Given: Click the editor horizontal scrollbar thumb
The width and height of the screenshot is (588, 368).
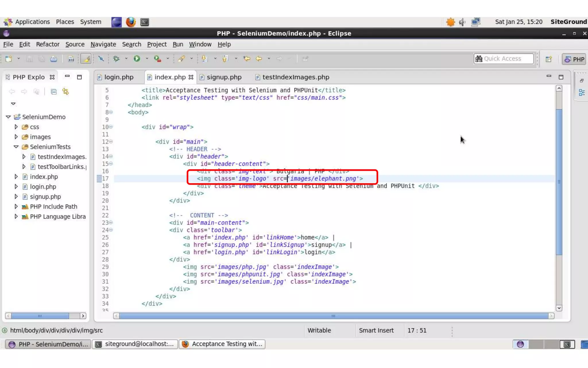Looking at the screenshot, I should tap(333, 316).
